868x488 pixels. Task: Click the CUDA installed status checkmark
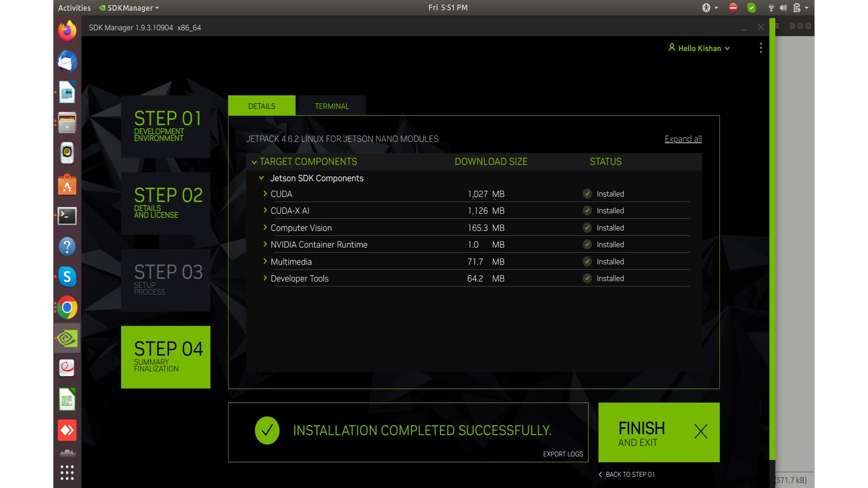coord(587,194)
